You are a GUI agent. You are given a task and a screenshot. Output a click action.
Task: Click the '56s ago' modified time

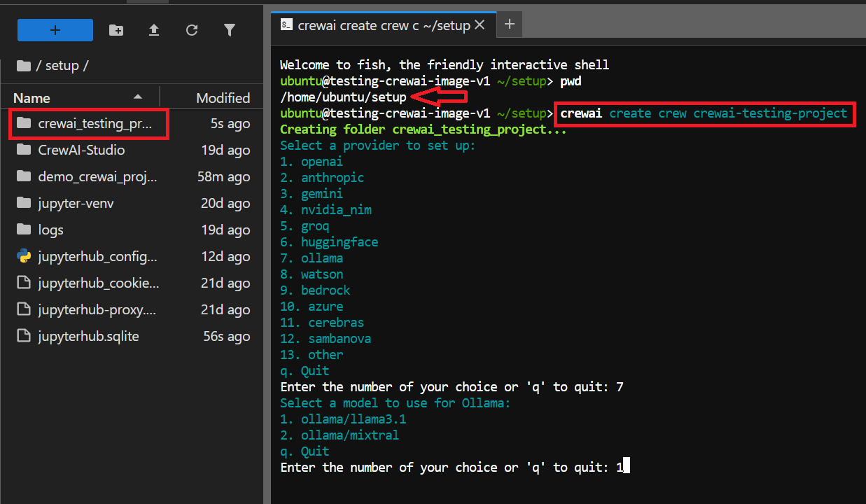pos(226,336)
